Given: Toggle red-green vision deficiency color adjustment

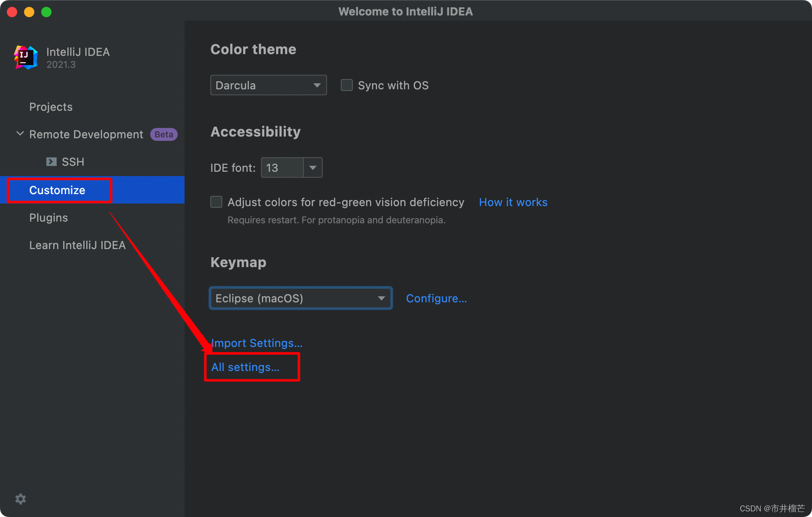Looking at the screenshot, I should 216,202.
